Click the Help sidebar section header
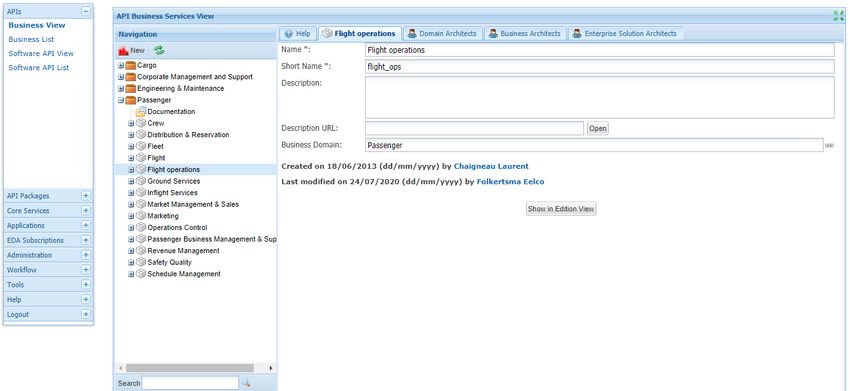Screen dimensions: 850x391 pos(48,299)
